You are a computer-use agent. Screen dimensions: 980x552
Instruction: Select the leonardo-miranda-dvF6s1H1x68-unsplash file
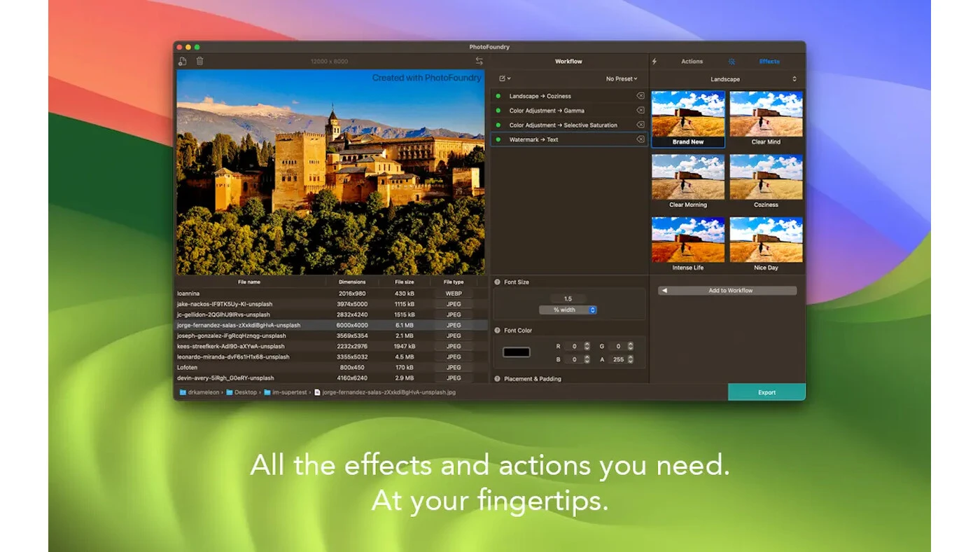[x=331, y=357]
